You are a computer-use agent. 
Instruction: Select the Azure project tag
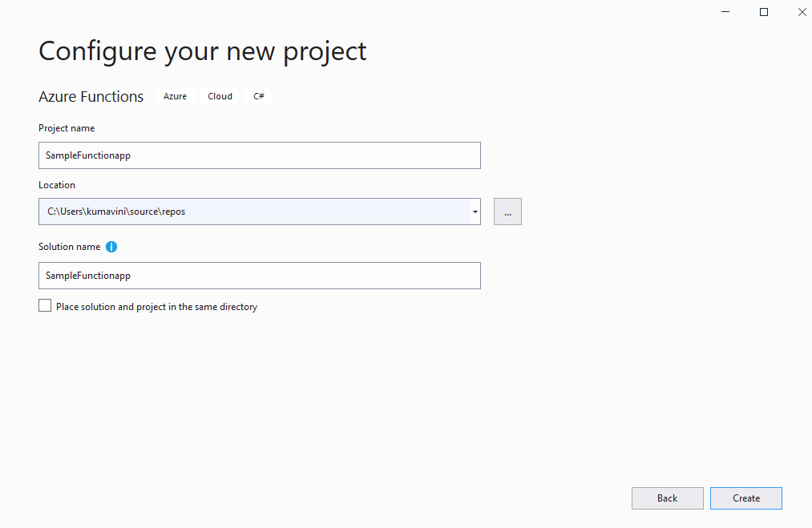tap(175, 96)
